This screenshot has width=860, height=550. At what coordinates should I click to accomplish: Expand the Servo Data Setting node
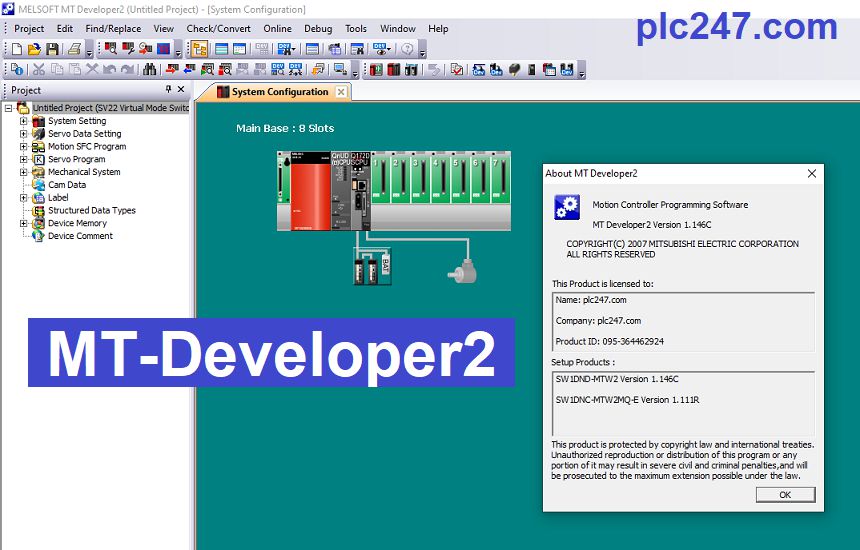coord(23,133)
